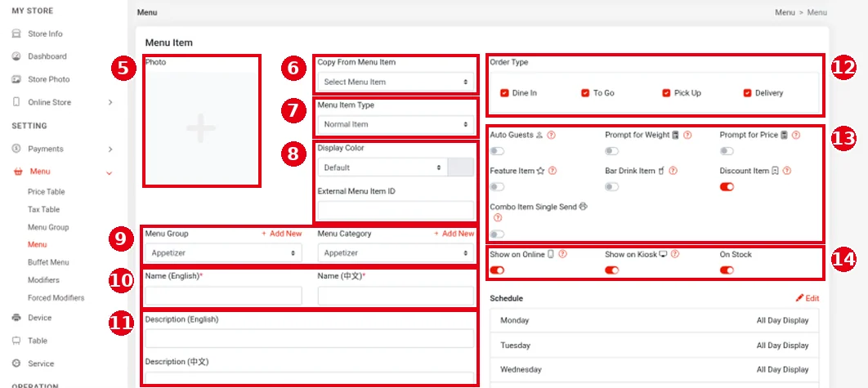Uncheck the Pick Up checkbox

point(666,93)
